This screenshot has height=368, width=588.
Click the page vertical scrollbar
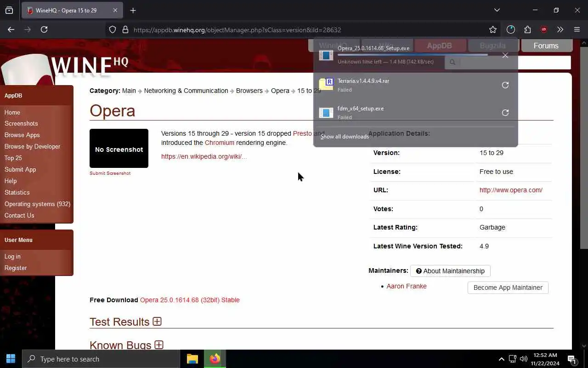pyautogui.click(x=584, y=147)
